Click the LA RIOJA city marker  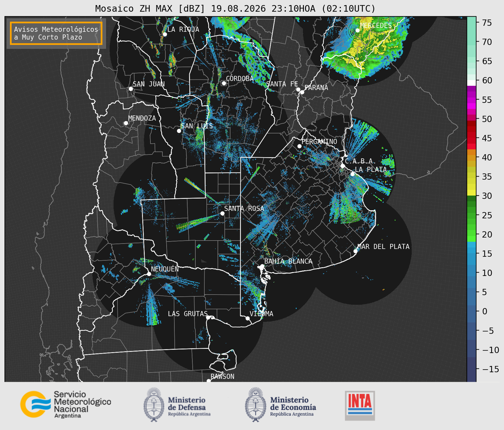[165, 34]
